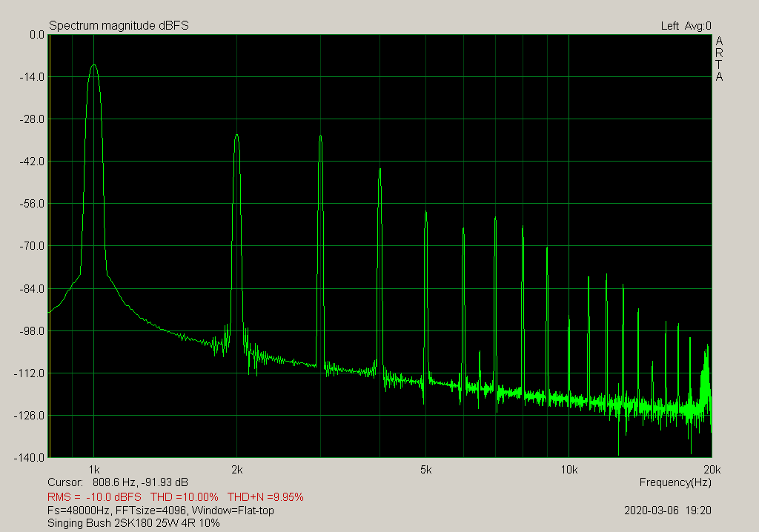Click the date stamp "2020-03-06 19:20"
Viewport: 759px width, 532px height.
(668, 511)
